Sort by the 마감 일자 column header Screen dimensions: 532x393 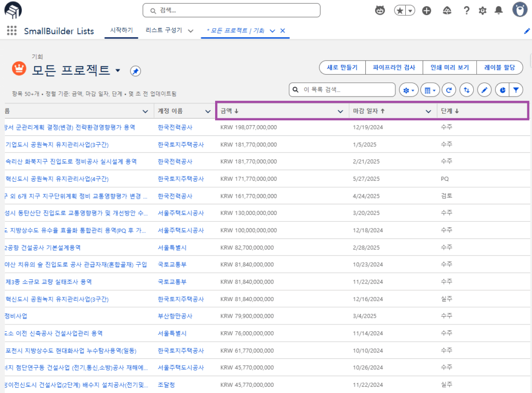(369, 111)
